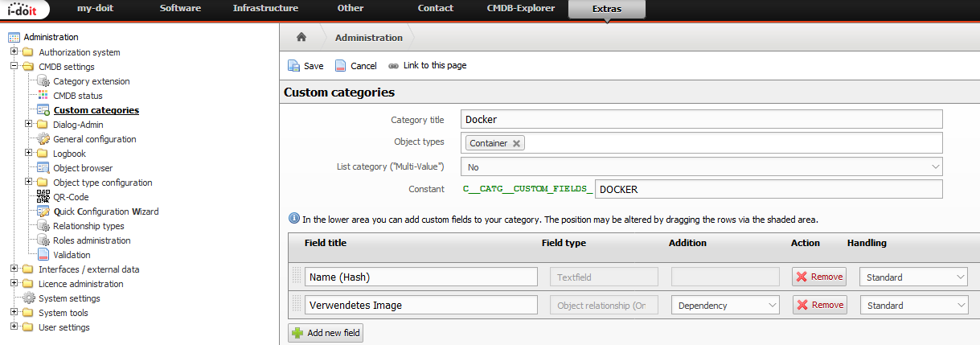Viewport: 980px width, 345px height.
Task: Click the blue info icon
Action: [293, 219]
